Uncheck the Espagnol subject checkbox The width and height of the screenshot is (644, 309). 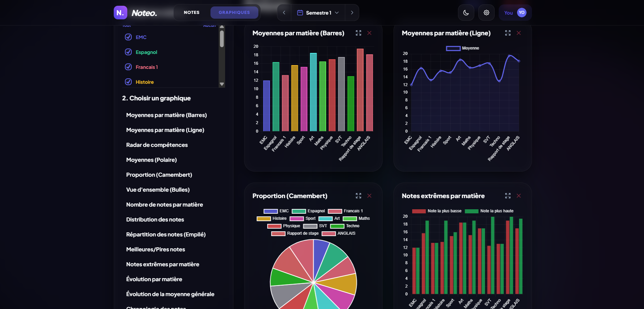(128, 52)
